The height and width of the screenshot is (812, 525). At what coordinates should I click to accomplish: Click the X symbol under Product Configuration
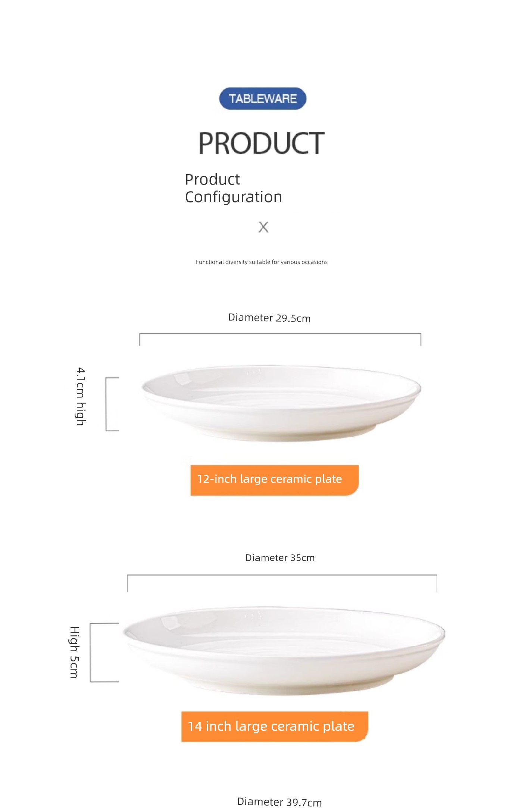[x=263, y=227]
